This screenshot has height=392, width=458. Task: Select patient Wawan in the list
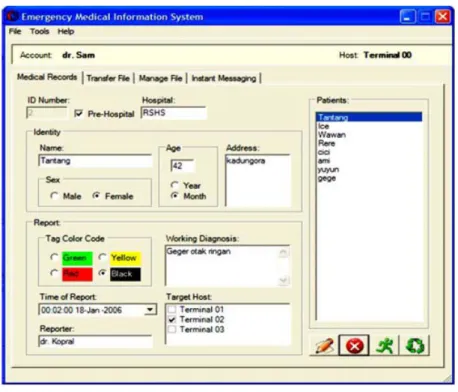point(369,135)
